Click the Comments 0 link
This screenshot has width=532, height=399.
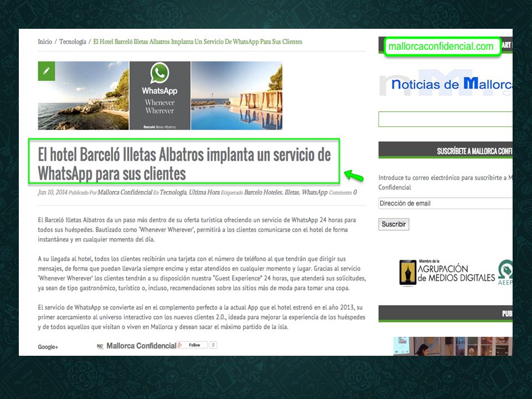pyautogui.click(x=342, y=192)
